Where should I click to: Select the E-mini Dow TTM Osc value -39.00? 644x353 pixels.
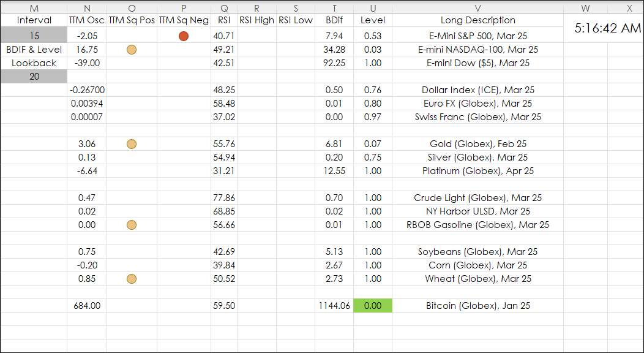(x=86, y=63)
